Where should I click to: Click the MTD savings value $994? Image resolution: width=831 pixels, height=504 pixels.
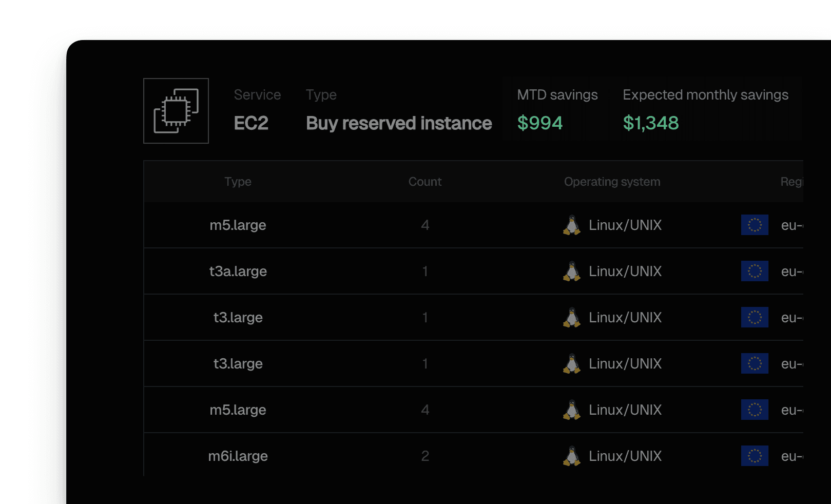(x=540, y=123)
